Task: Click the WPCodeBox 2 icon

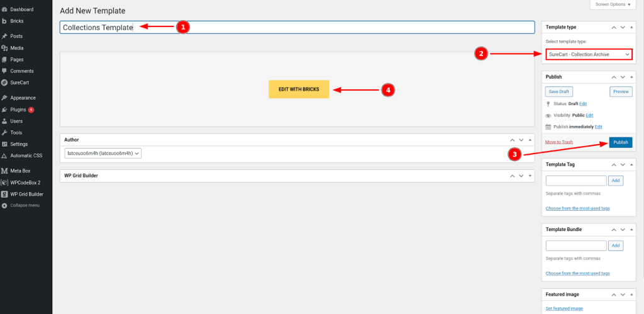Action: 4,182
